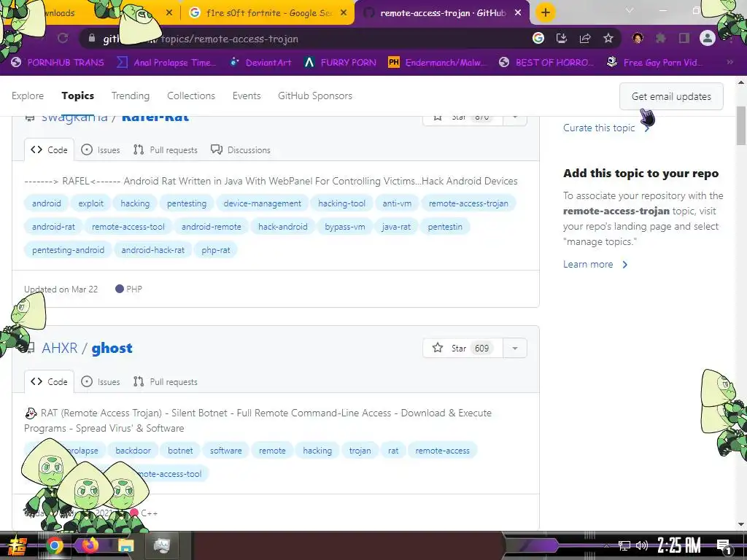Image resolution: width=747 pixels, height=560 pixels.
Task: Select the pentesting topic tag
Action: [x=187, y=203]
